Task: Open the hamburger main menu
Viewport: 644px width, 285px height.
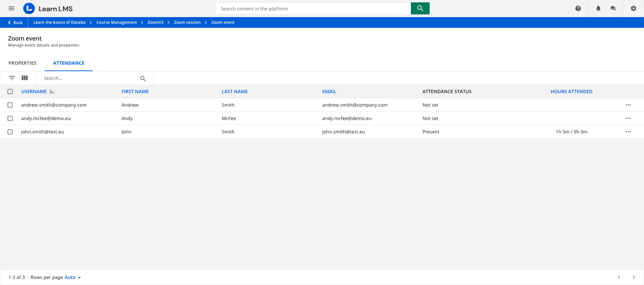Action: [11, 8]
